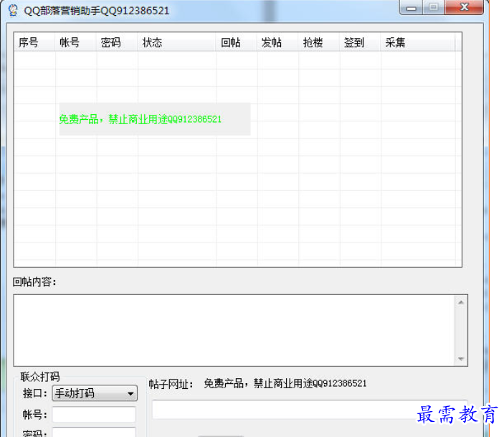The image size is (504, 437).
Task: Click the 密码 column header
Action: 117,42
